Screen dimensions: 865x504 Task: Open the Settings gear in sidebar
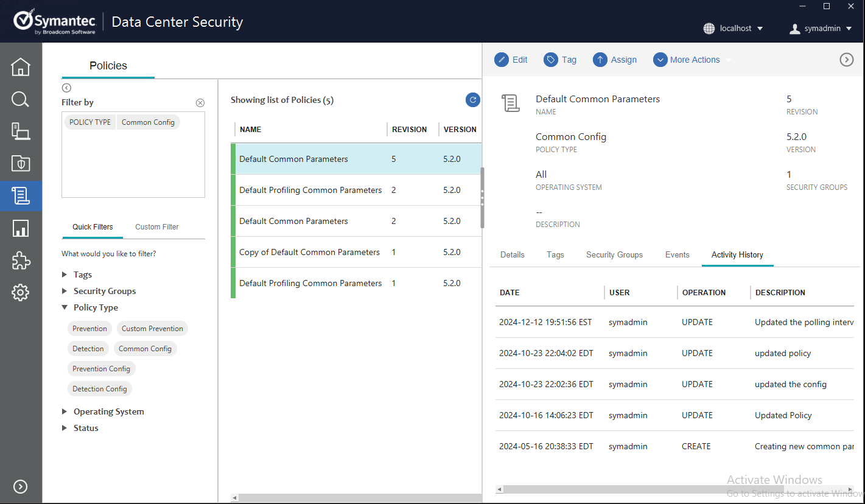click(x=21, y=293)
